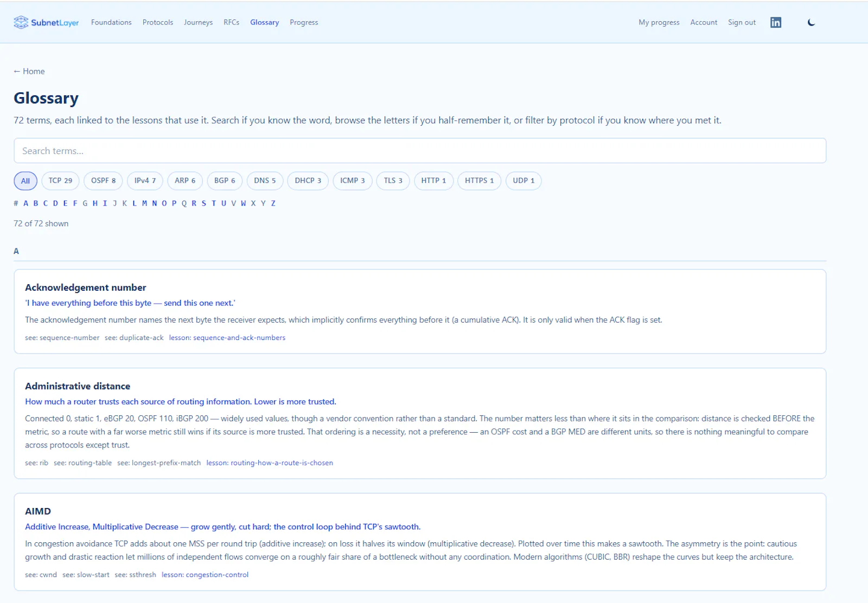The image size is (868, 603).
Task: Jump to letter S in index
Action: coord(204,203)
